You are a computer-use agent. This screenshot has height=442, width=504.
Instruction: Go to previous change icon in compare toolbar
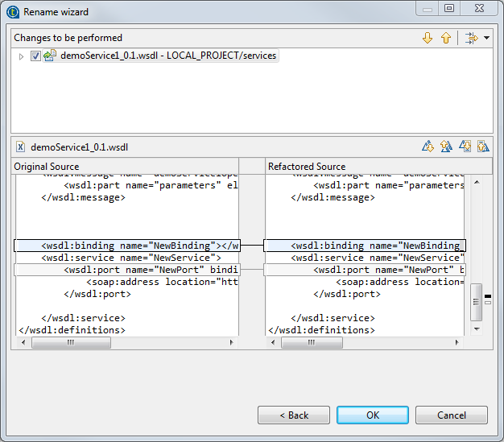483,147
